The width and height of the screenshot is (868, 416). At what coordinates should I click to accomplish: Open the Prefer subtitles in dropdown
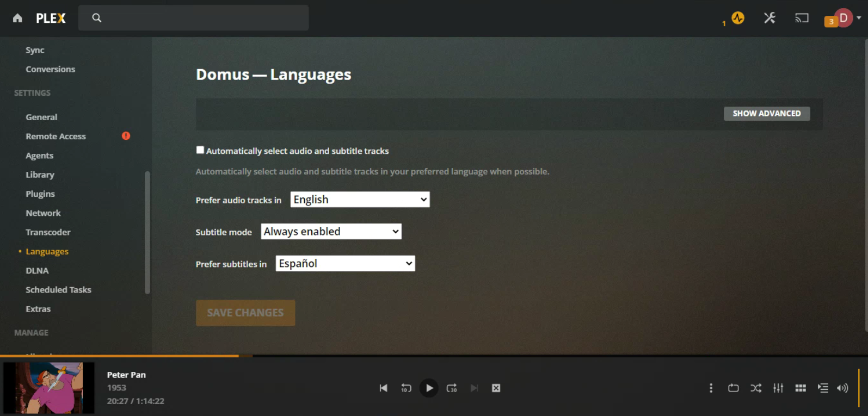point(345,264)
